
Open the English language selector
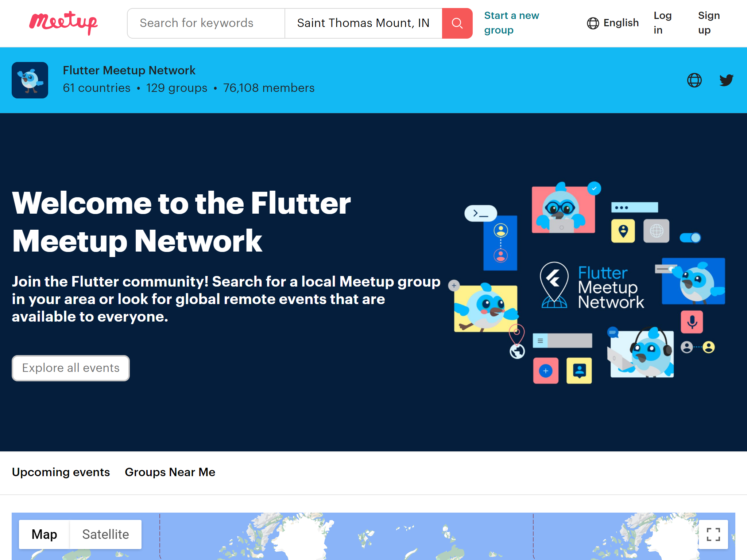click(x=613, y=23)
